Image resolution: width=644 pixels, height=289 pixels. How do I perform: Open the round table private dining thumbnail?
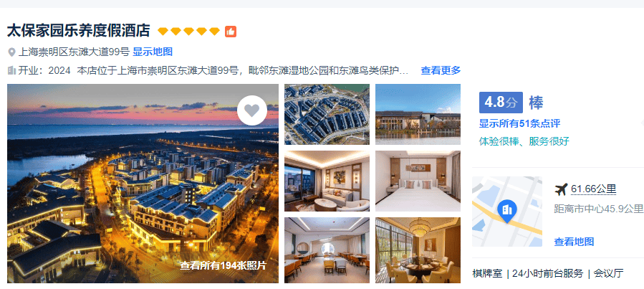(x=418, y=250)
